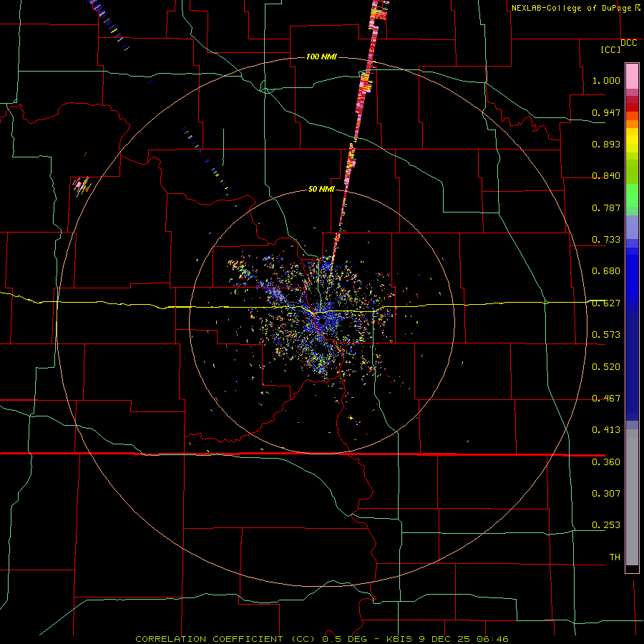
Task: Click the TH threshold label on scale
Action: (615, 557)
